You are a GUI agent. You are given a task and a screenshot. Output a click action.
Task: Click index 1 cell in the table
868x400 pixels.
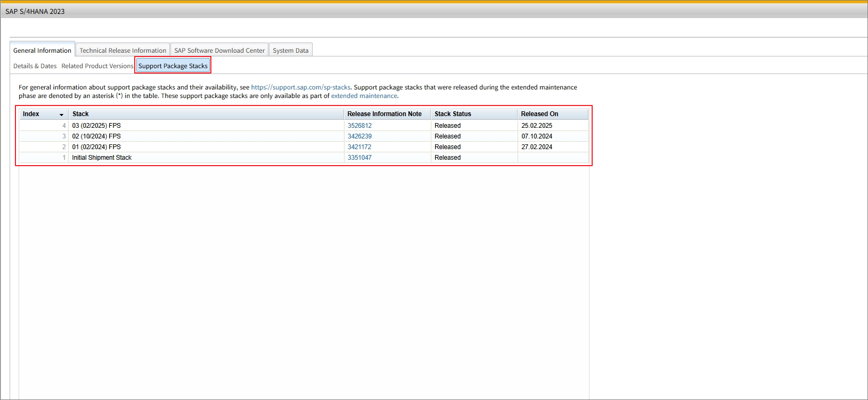(44, 158)
